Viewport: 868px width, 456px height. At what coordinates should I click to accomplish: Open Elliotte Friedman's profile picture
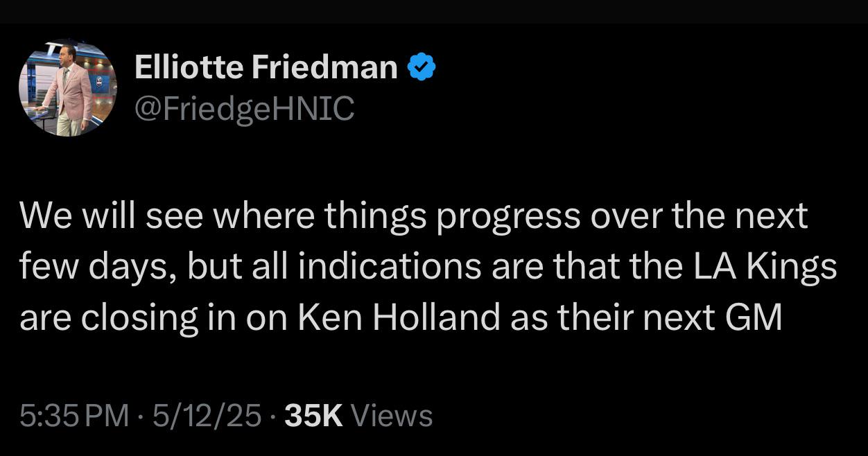click(68, 88)
